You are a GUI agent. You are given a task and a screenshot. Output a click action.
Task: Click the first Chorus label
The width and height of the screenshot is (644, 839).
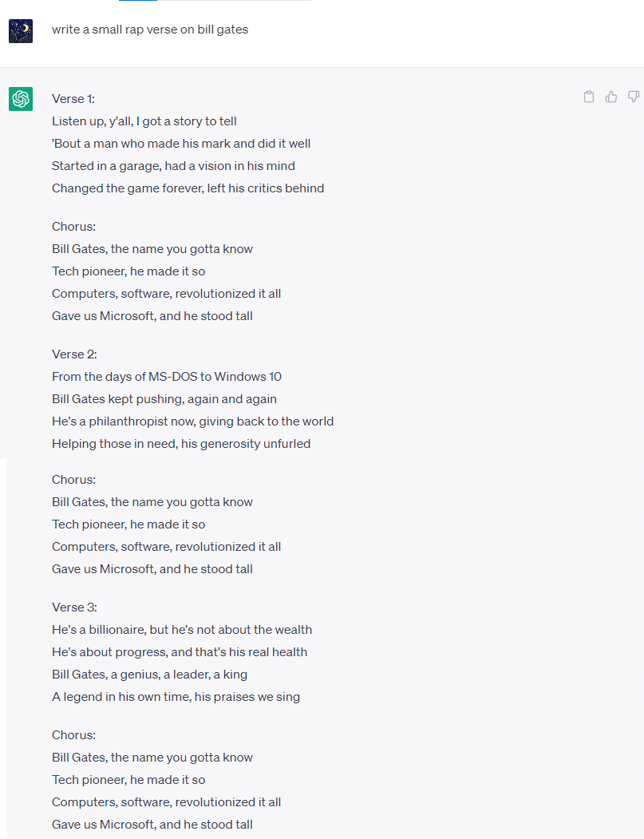[73, 226]
